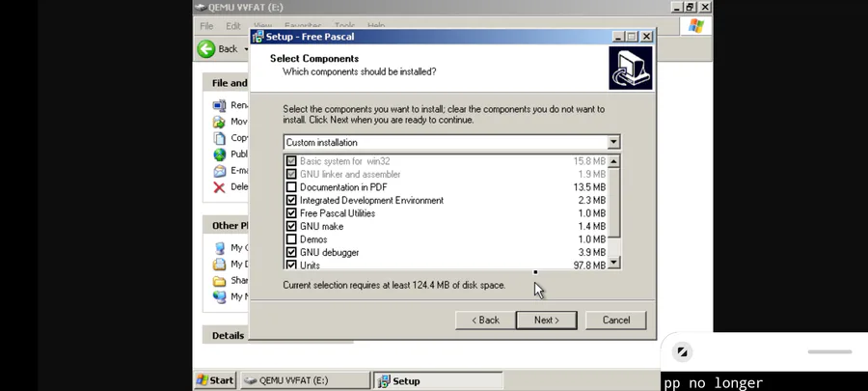Uncheck GNU make component
Viewport: 868px width, 391px height.
[x=291, y=227]
